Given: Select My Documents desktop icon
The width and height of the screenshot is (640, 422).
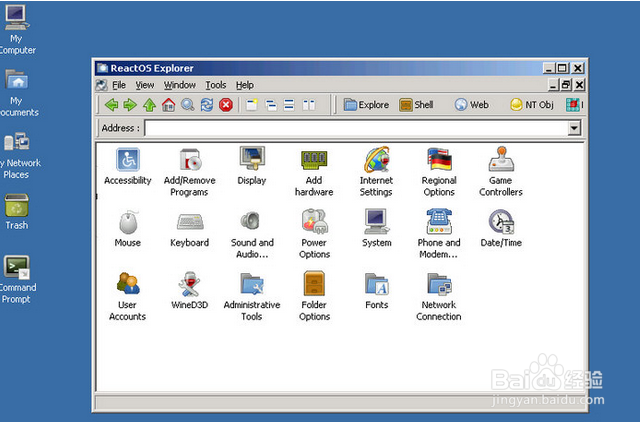Looking at the screenshot, I should coord(18,93).
